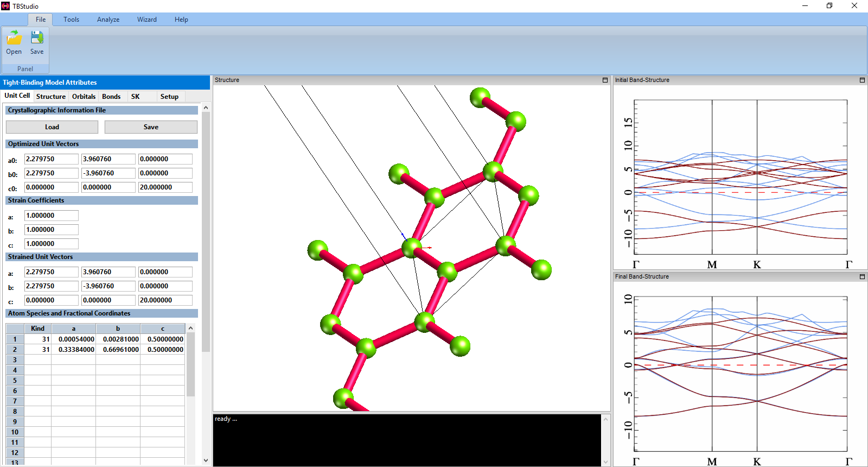
Task: Switch to the Bonds tab
Action: coord(111,97)
